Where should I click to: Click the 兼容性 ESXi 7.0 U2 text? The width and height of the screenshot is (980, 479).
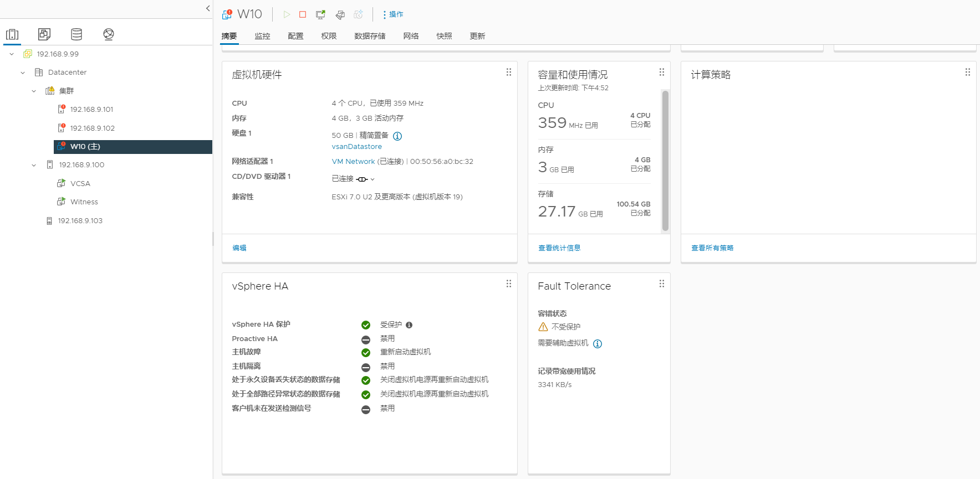397,197
